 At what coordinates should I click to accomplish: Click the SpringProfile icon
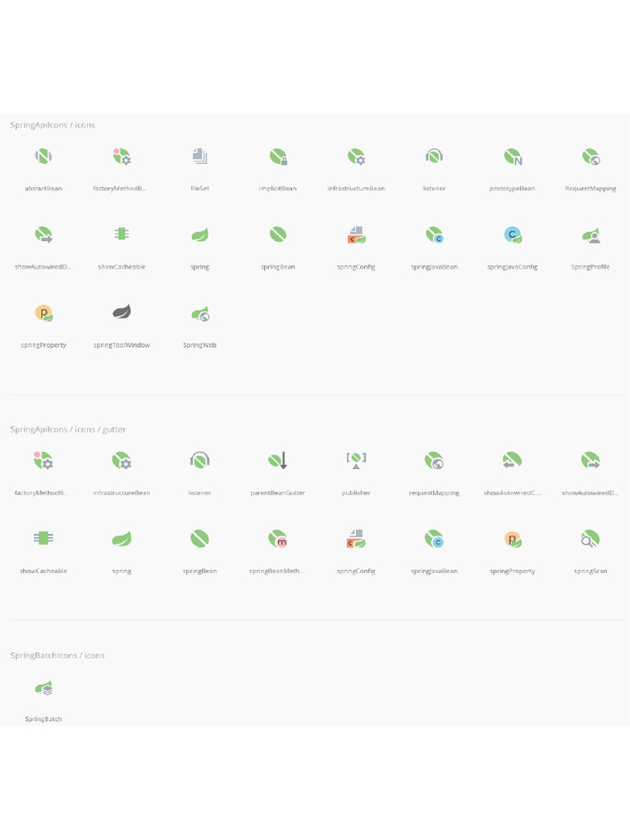coord(591,235)
